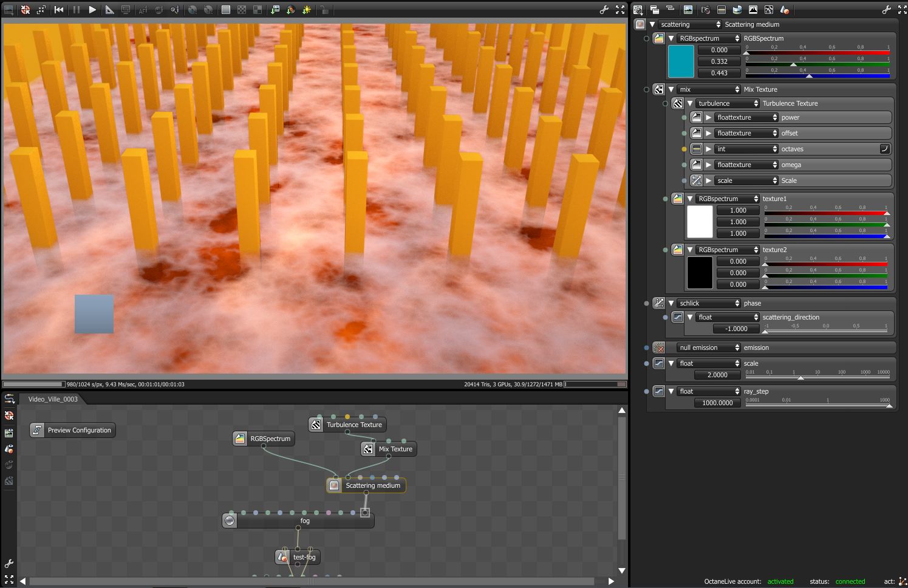Screen dimensions: 908x588
Task: Expand the power floattexture row
Action: point(709,117)
